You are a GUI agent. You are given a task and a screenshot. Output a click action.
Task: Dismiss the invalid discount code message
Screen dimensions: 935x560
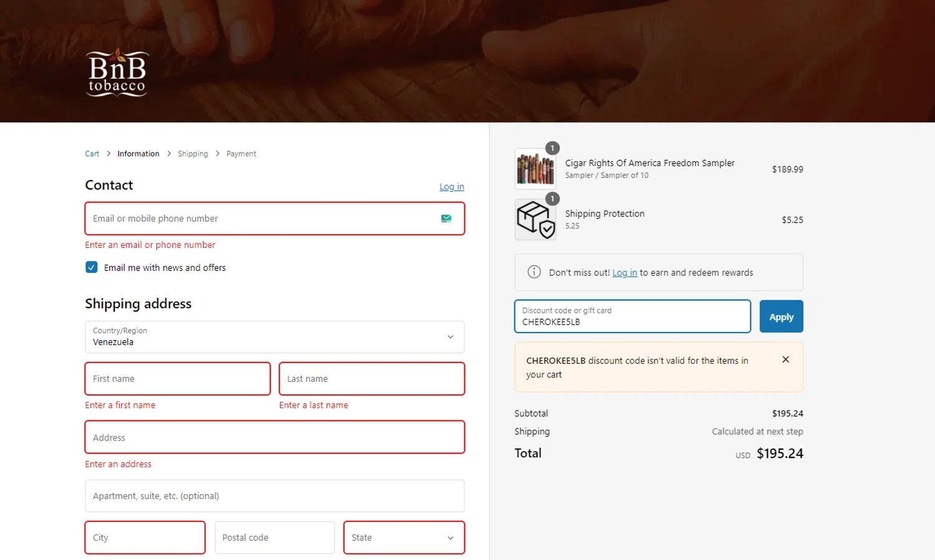[x=785, y=359]
